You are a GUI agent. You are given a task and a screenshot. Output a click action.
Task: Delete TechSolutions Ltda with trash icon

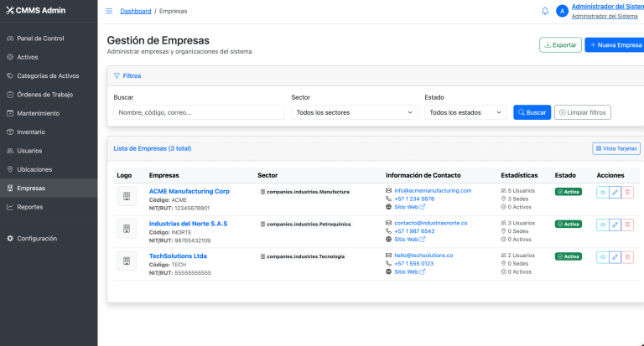point(627,257)
